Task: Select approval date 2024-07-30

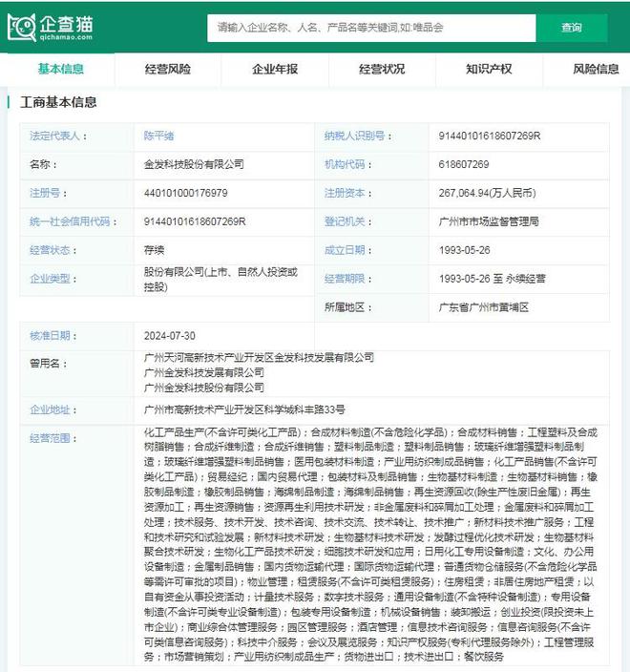Action: [x=170, y=336]
